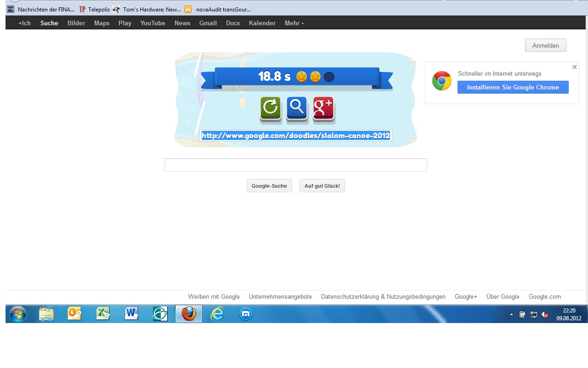Image resolution: width=588 pixels, height=368 pixels.
Task: Launch Word from the taskbar
Action: pos(131,314)
